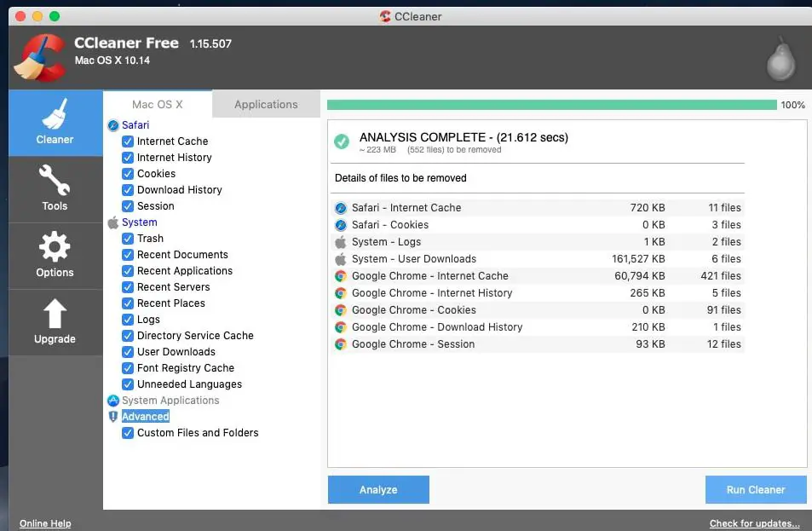Click the Piriform pear icon

pyautogui.click(x=780, y=59)
